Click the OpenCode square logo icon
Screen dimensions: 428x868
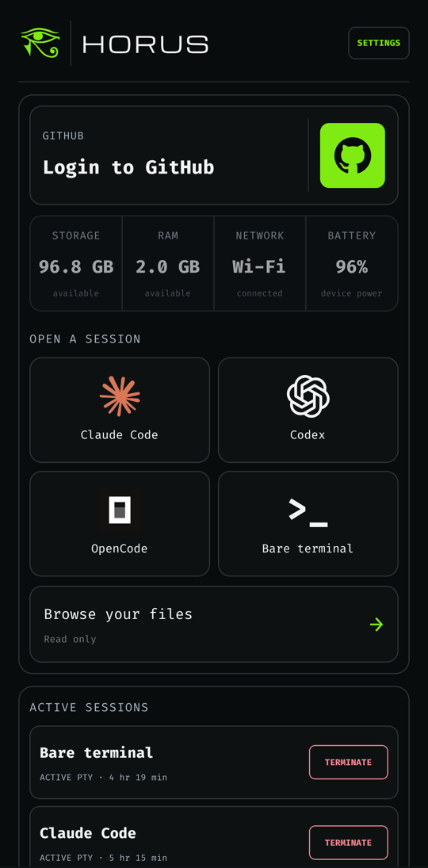120,510
